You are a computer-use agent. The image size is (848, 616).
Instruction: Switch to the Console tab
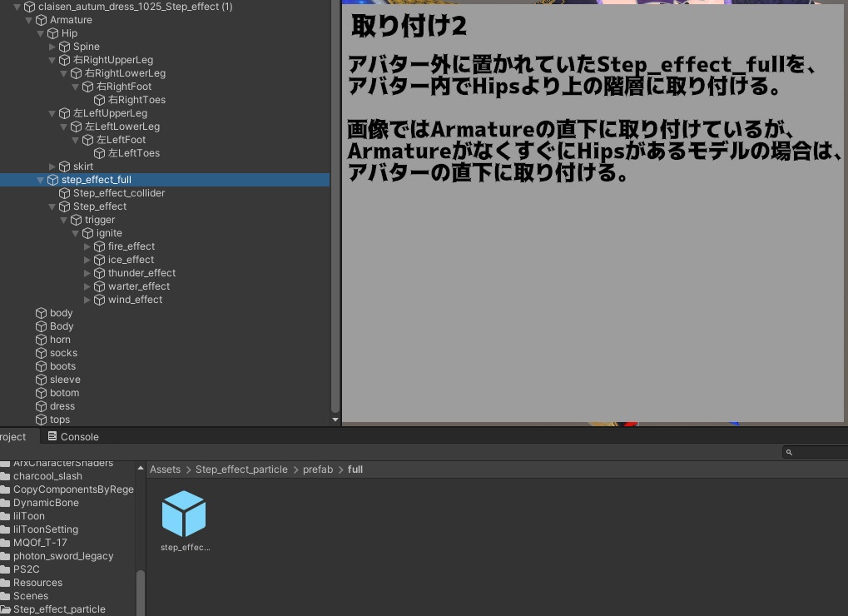coord(78,436)
